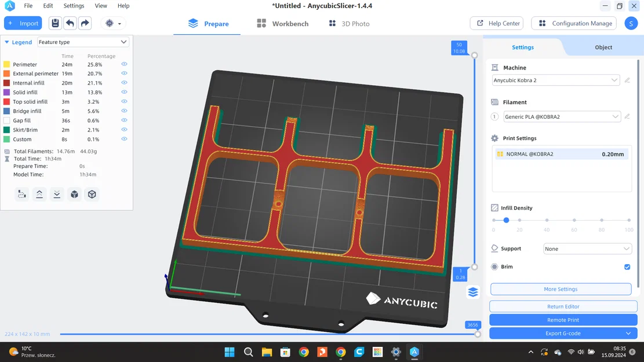Viewport: 644px width, 362px height.
Task: Switch to the Object tab
Action: (603, 47)
